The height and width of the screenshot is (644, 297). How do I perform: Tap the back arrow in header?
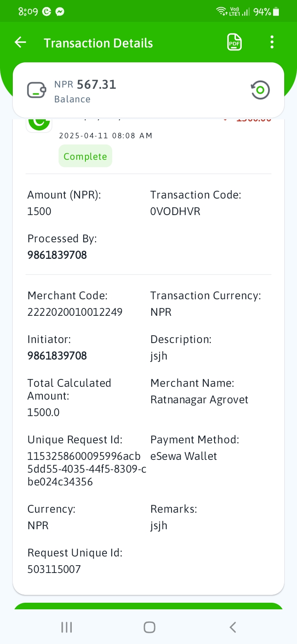[x=20, y=42]
